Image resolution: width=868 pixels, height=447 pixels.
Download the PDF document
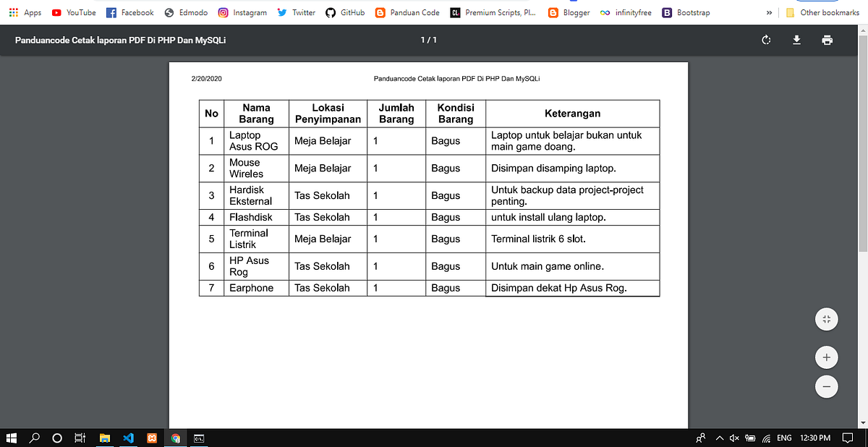point(796,40)
